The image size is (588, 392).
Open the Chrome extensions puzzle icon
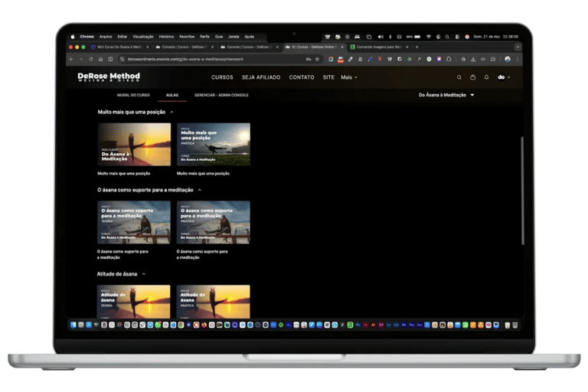pyautogui.click(x=449, y=59)
